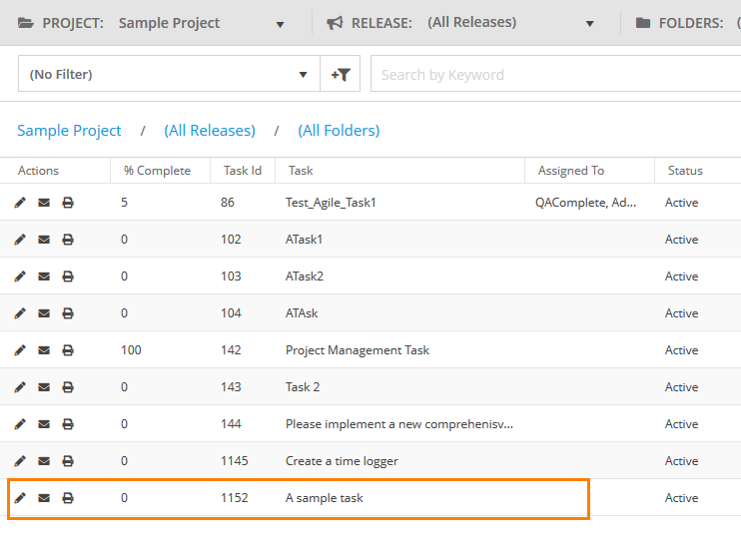Click the Assigned To column header
Screen dimensions: 741x560
point(570,171)
